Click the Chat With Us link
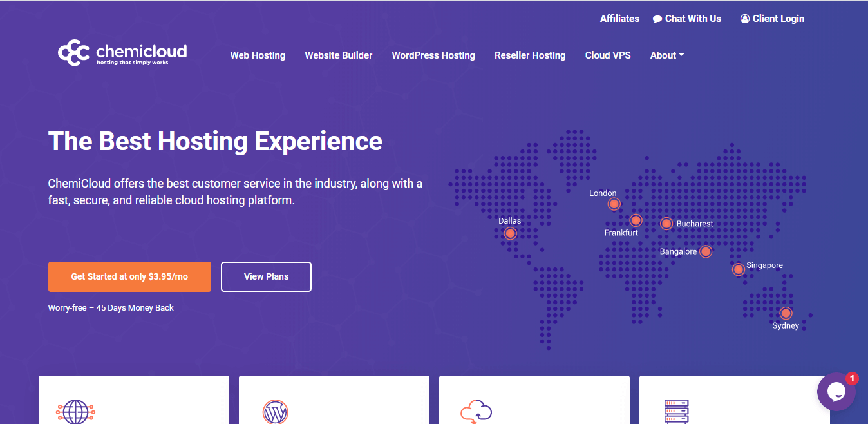 pyautogui.click(x=686, y=19)
